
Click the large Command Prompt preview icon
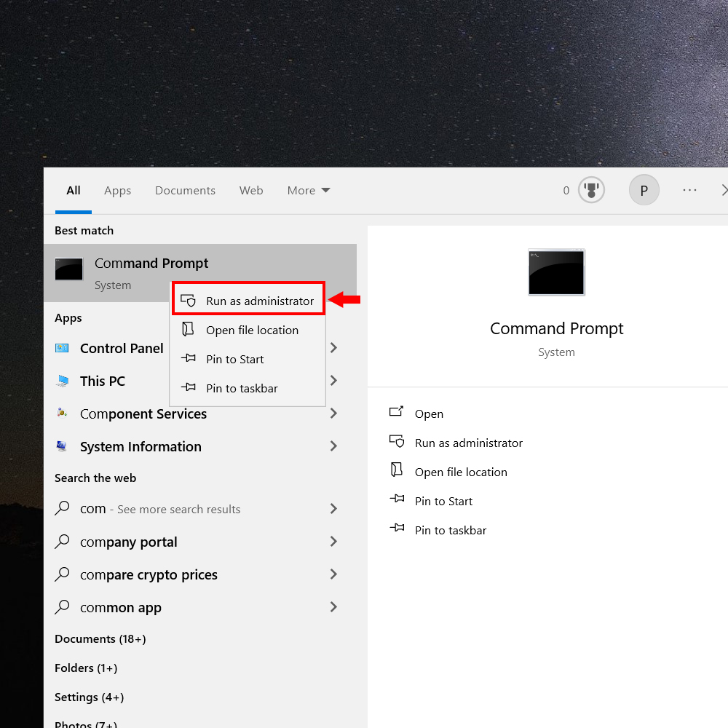click(x=556, y=272)
